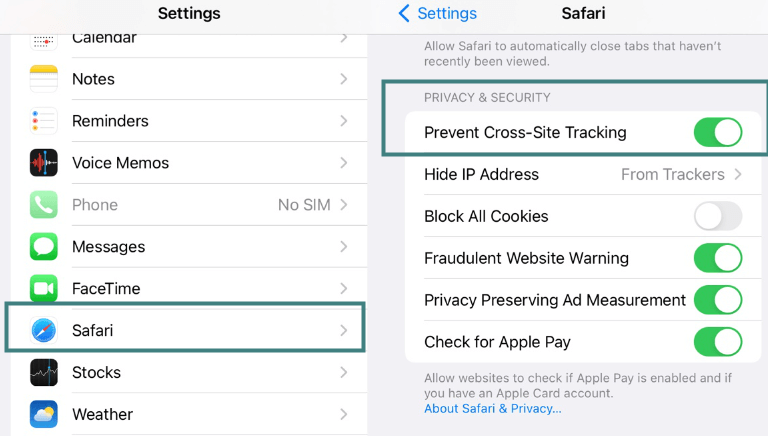Tap the Safari compass icon
The width and height of the screenshot is (768, 436).
point(44,331)
